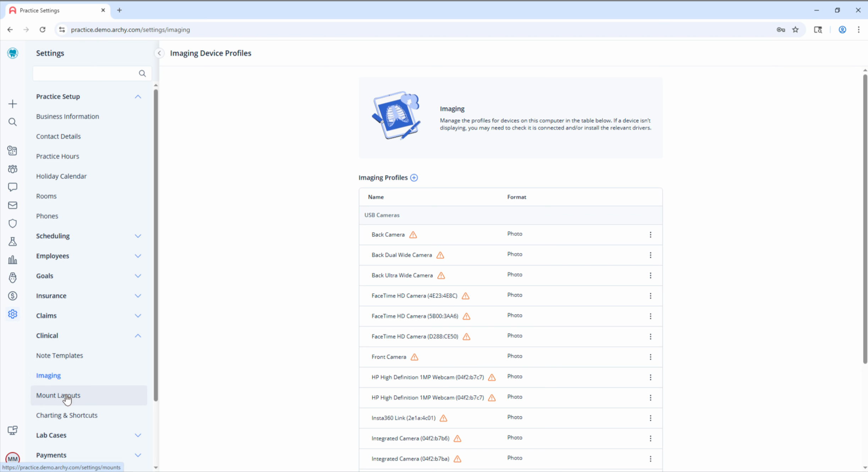Add a new imaging profile with plus icon

click(x=414, y=178)
